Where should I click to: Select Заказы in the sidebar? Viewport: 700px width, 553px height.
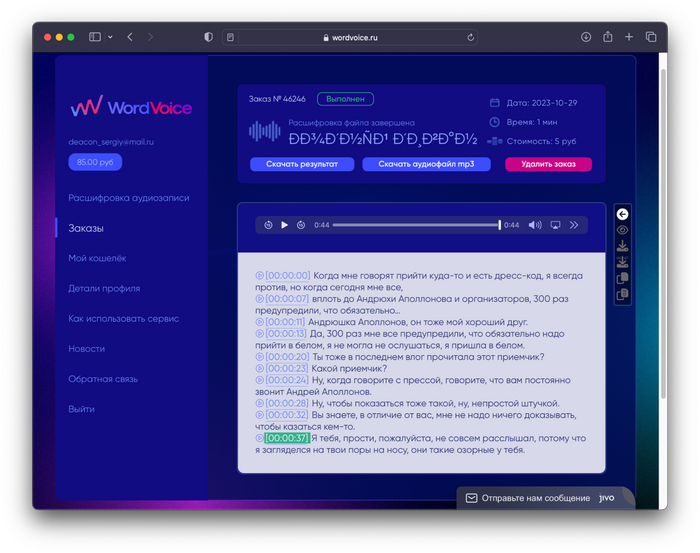pyautogui.click(x=86, y=228)
